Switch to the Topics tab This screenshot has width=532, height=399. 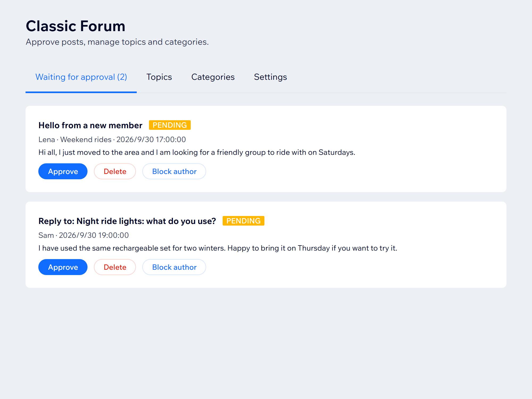(159, 77)
